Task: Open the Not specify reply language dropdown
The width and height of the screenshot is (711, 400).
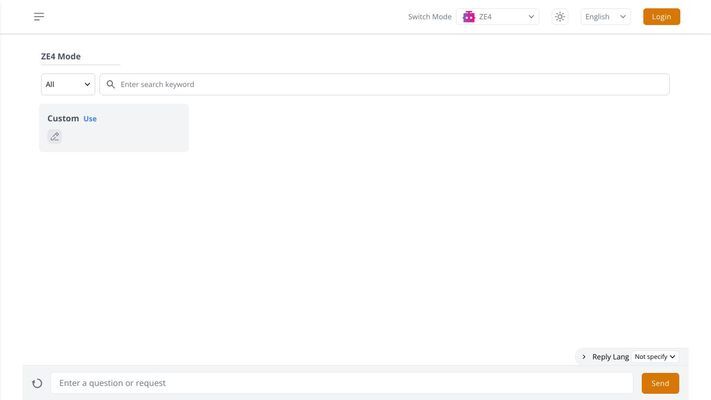Action: coord(655,357)
